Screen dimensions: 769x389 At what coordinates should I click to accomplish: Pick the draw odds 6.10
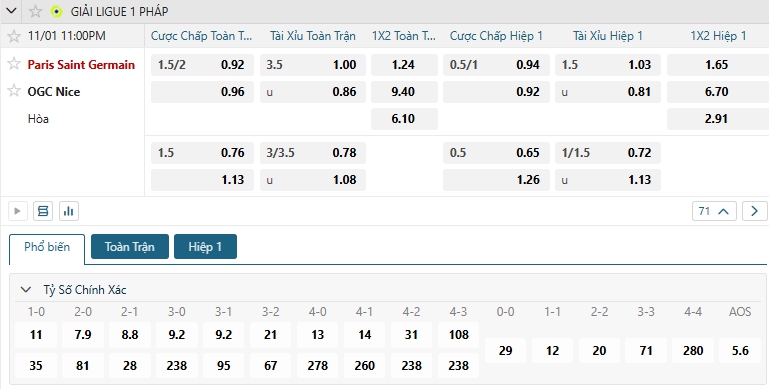coord(404,119)
